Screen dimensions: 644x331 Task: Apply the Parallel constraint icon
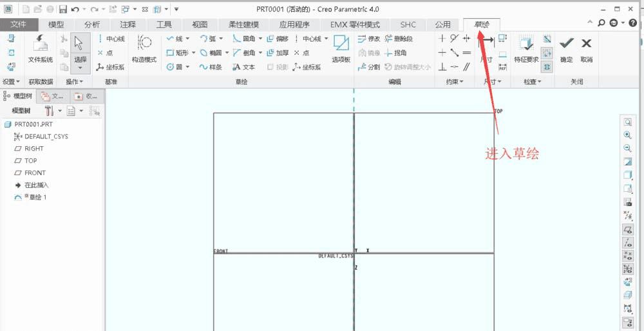466,66
